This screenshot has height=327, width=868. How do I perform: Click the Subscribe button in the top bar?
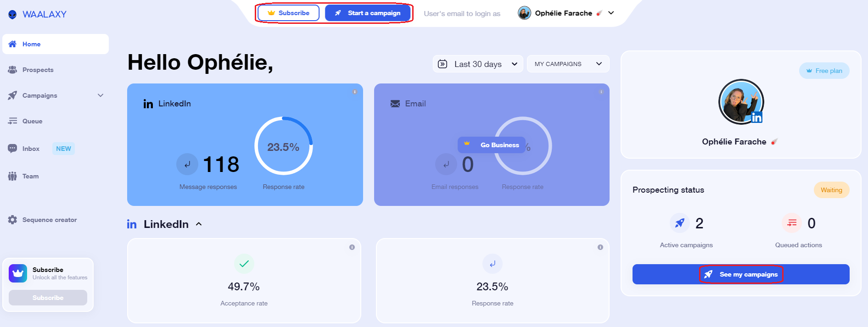point(288,13)
